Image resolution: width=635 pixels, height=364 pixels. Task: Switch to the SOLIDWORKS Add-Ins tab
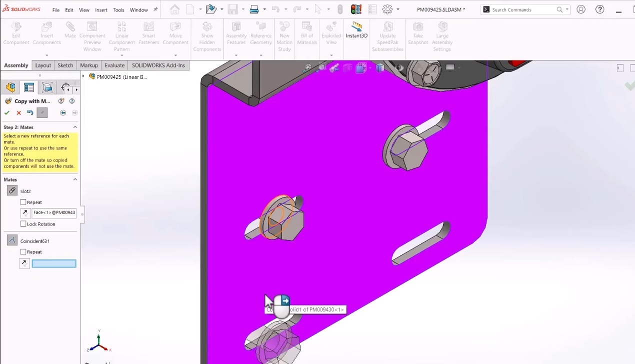(x=158, y=65)
